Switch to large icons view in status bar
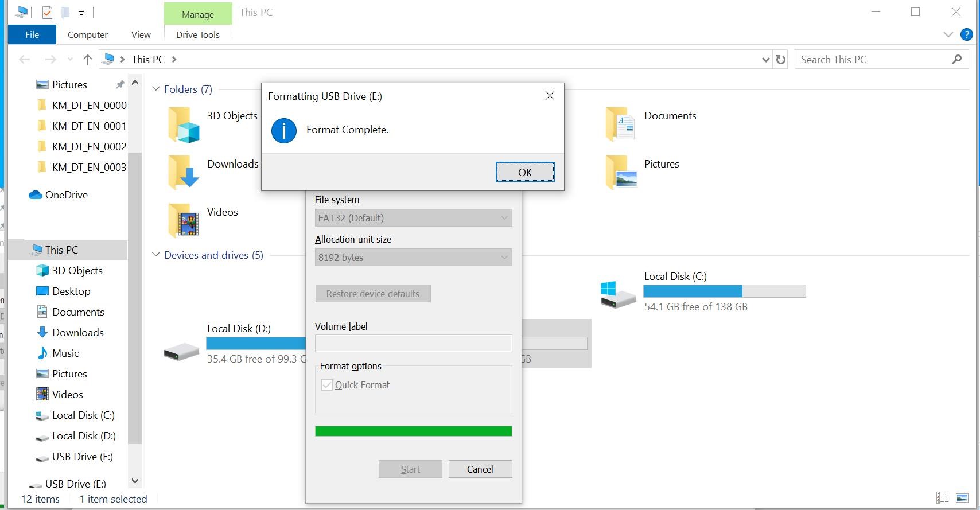 point(962,498)
